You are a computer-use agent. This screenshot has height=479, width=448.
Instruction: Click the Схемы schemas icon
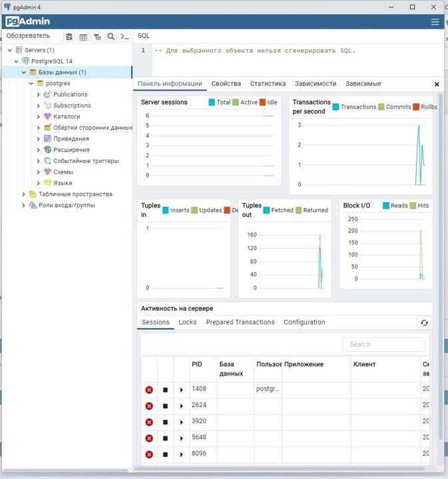[47, 172]
